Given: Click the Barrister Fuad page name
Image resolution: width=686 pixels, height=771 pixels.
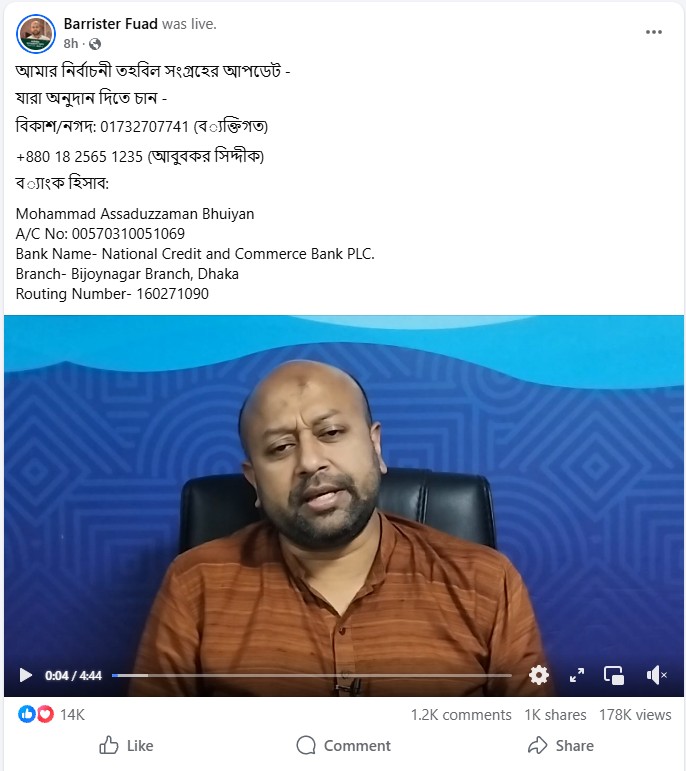Looking at the screenshot, I should point(111,24).
